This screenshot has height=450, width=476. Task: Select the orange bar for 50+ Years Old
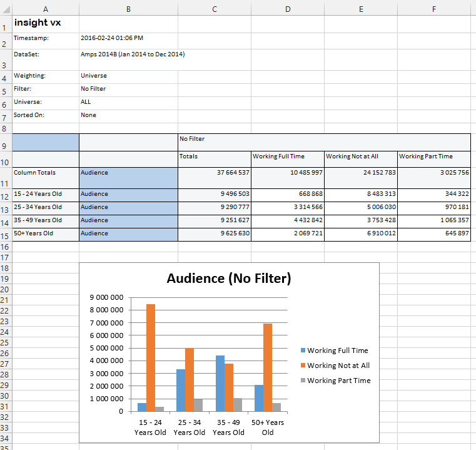[268, 367]
